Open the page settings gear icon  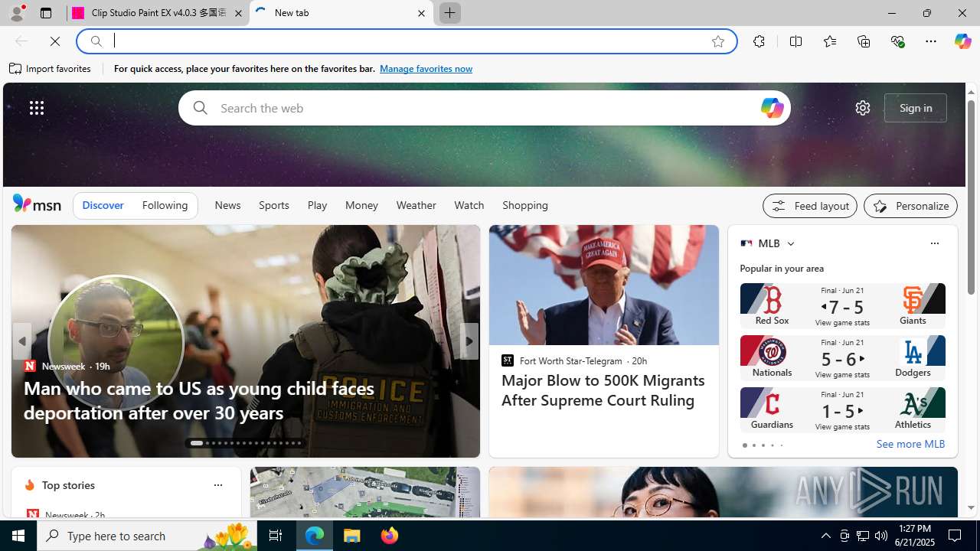coord(862,108)
